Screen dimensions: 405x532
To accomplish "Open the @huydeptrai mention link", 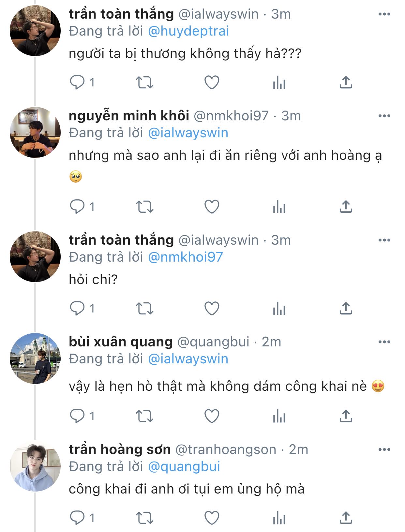I will click(x=188, y=31).
